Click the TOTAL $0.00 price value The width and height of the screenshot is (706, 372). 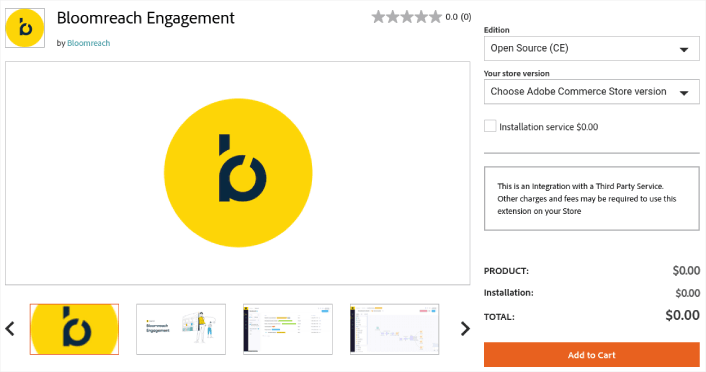[683, 315]
